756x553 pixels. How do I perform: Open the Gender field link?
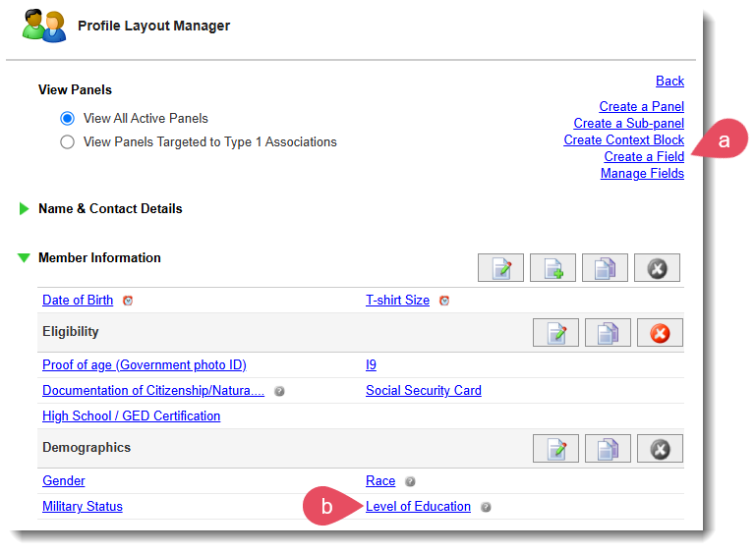click(64, 480)
